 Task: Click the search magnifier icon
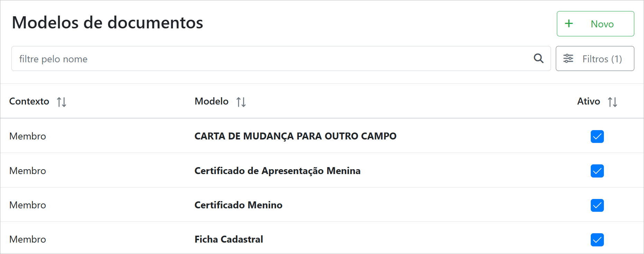pyautogui.click(x=539, y=58)
